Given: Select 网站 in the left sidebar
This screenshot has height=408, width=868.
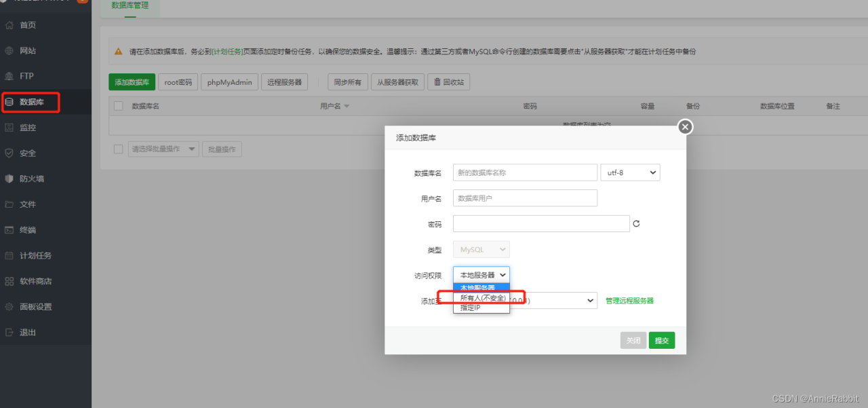Looking at the screenshot, I should point(28,50).
